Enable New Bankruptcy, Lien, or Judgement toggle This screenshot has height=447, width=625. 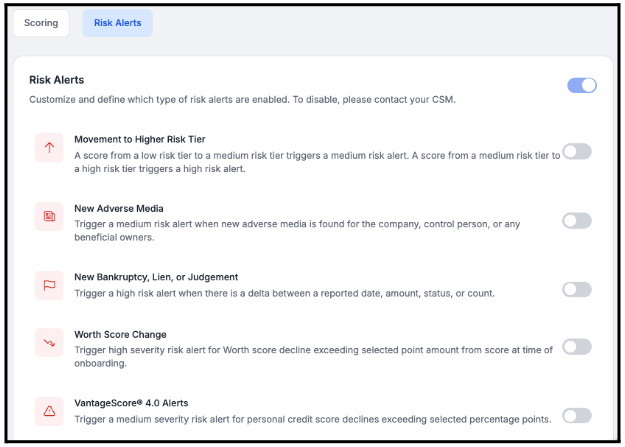[576, 289]
